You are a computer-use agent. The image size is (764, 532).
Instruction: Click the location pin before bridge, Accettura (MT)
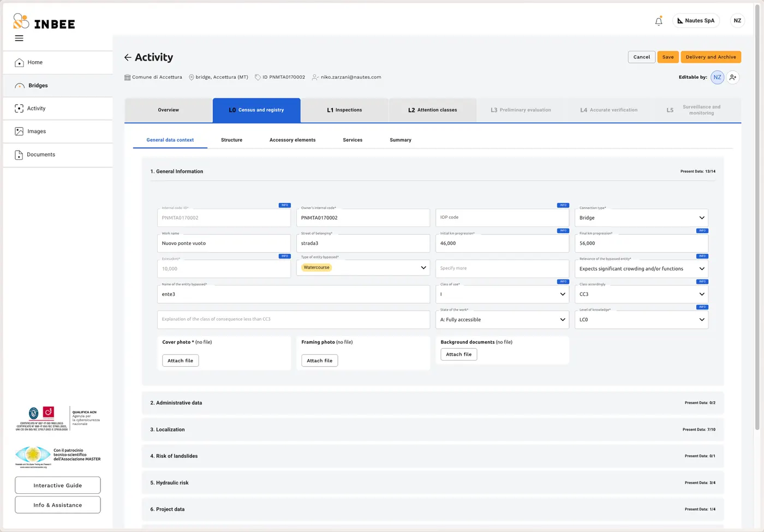(192, 77)
